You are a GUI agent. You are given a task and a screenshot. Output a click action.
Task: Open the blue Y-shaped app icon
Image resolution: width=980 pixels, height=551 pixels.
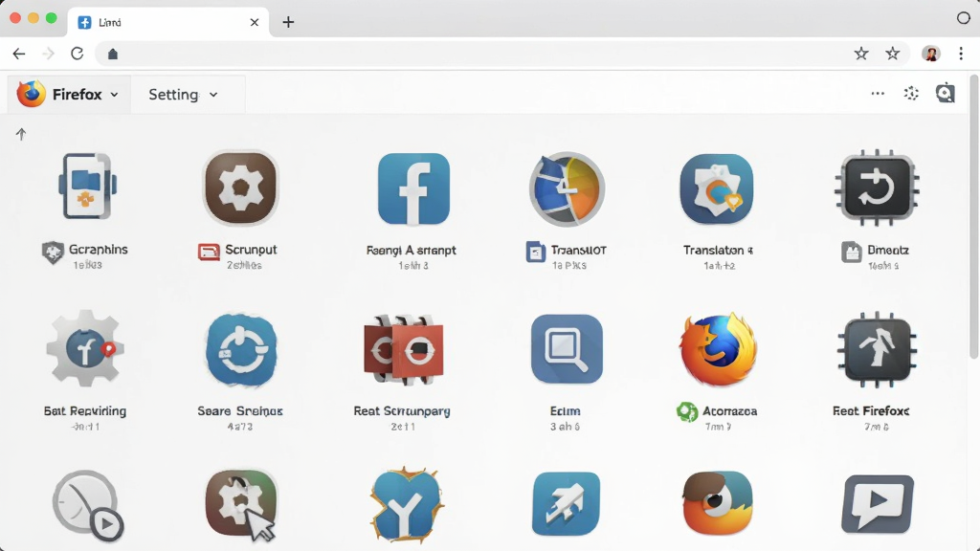coord(406,503)
